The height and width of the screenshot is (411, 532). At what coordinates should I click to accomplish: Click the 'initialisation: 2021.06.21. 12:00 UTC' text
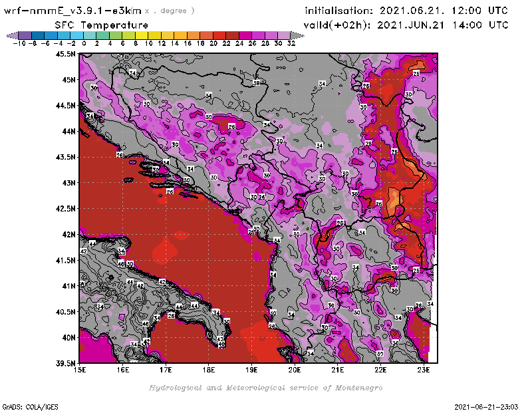click(406, 11)
